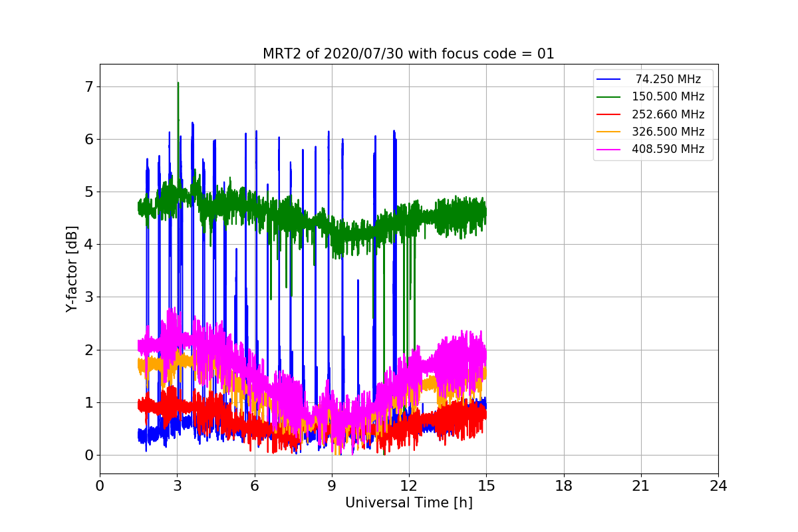Click the plot title 'MRT2 of 2020/07/30 with focus code = 01'
This screenshot has width=798, height=532.
[408, 54]
